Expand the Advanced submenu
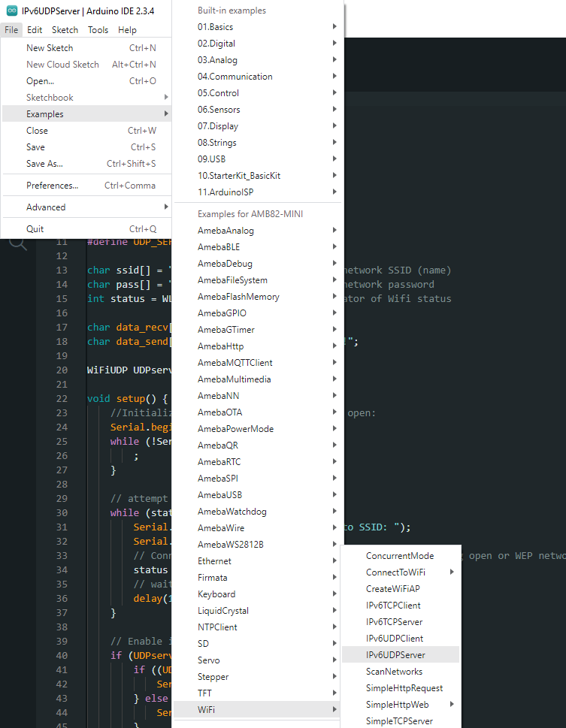 point(46,207)
